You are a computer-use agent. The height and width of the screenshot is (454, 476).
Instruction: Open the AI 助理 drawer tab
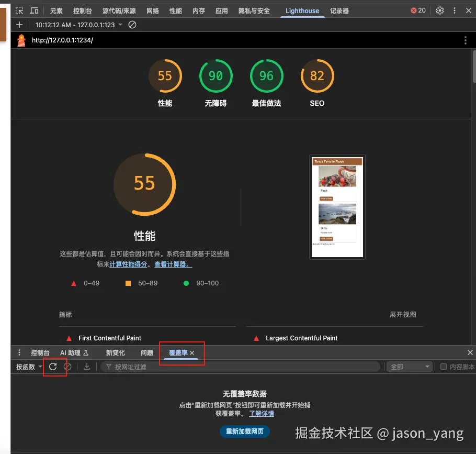click(x=74, y=353)
